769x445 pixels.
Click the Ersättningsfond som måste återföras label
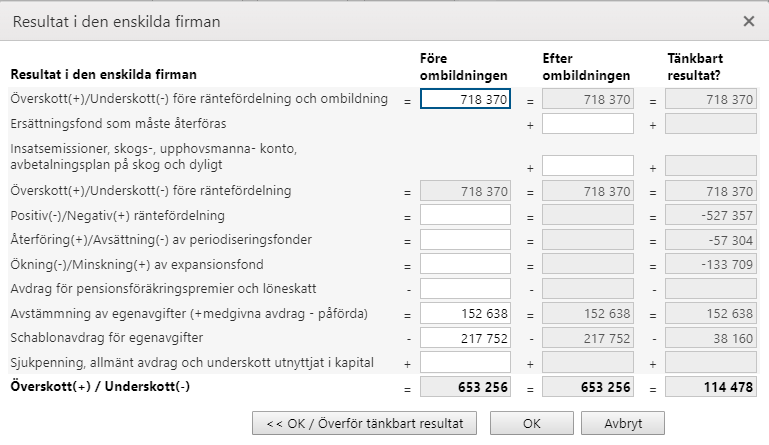[x=118, y=123]
